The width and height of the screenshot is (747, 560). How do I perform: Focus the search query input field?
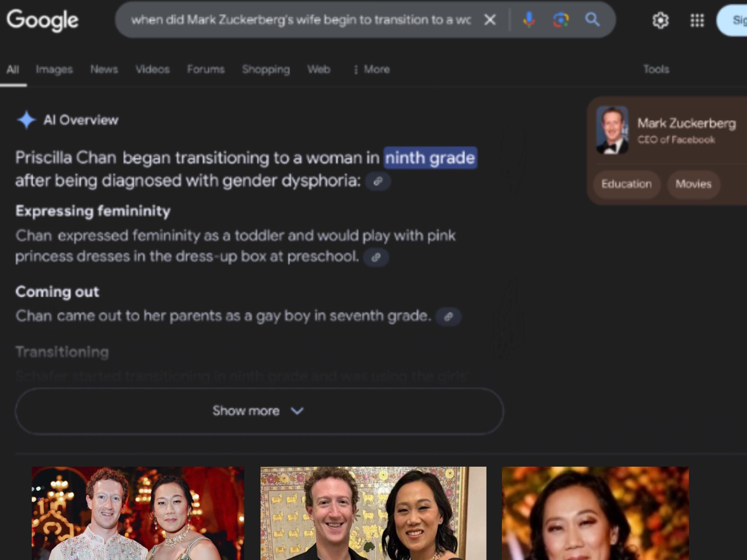[301, 20]
